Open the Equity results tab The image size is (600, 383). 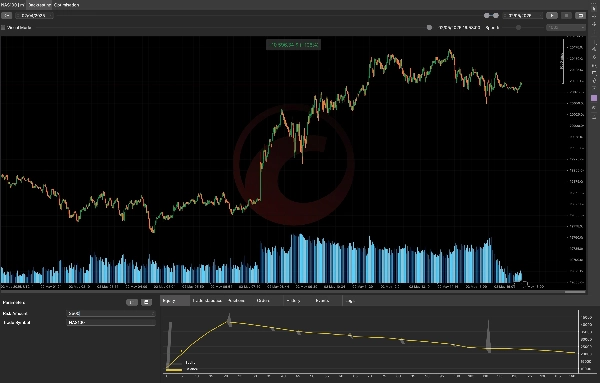point(175,301)
